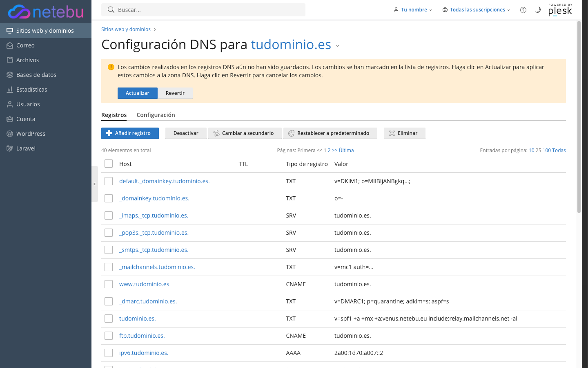Click the Buscar search input field

coord(203,10)
